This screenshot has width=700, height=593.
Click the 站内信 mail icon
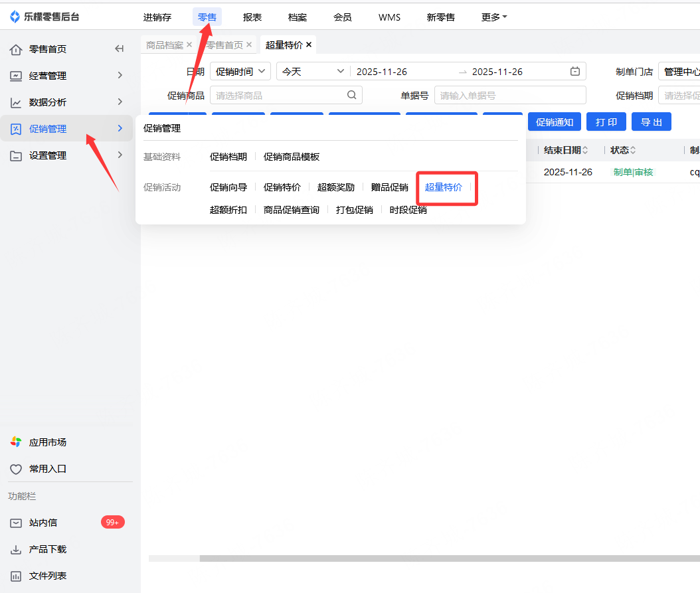16,523
